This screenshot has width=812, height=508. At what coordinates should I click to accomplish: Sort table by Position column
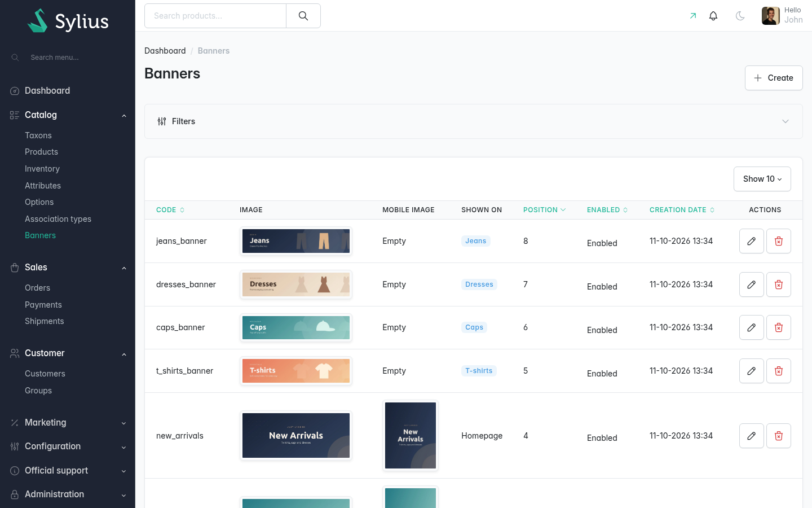544,210
